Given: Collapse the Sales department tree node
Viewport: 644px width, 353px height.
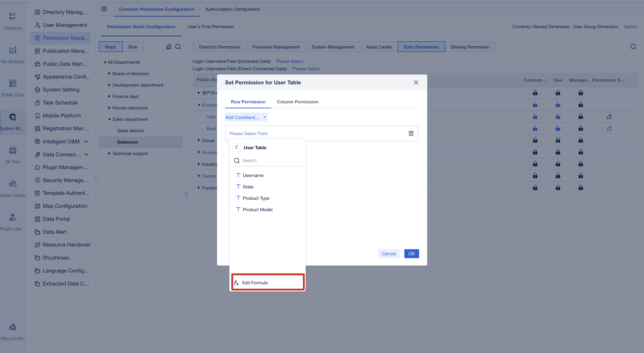Looking at the screenshot, I should tap(109, 119).
